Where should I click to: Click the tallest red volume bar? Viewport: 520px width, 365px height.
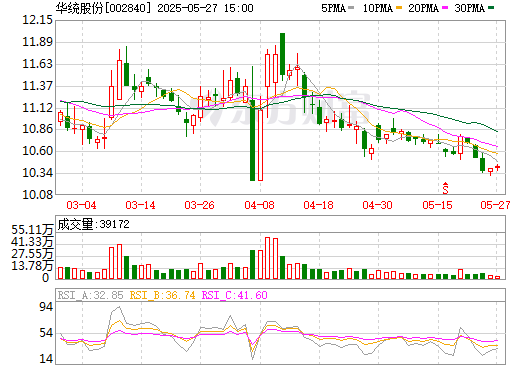point(267,258)
